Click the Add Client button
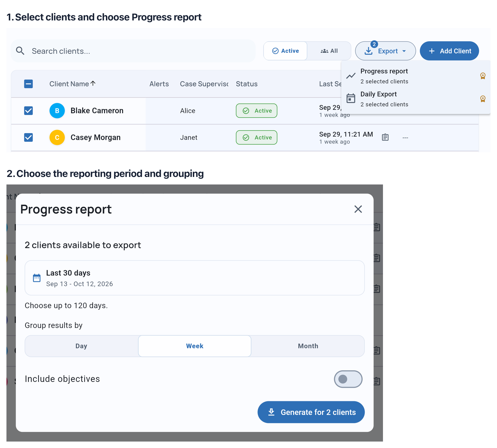The width and height of the screenshot is (497, 448). [x=449, y=51]
